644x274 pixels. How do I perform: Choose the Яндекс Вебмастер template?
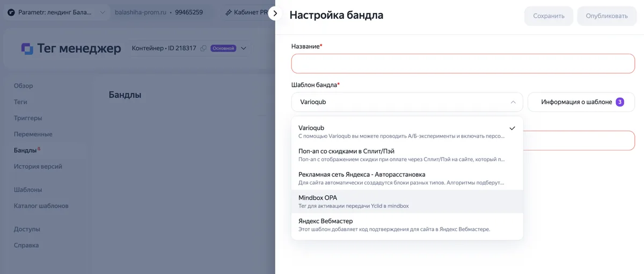tap(407, 225)
